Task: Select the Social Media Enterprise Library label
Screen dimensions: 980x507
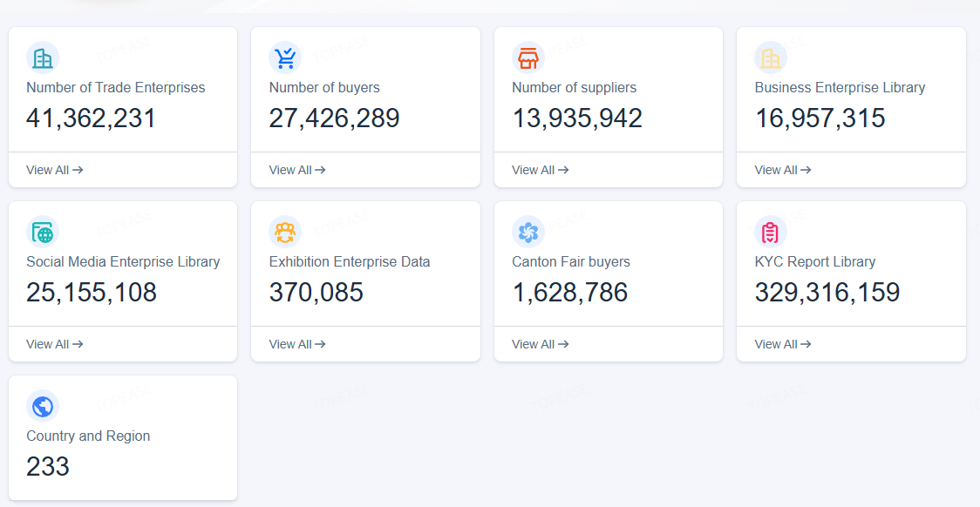Action: [123, 261]
